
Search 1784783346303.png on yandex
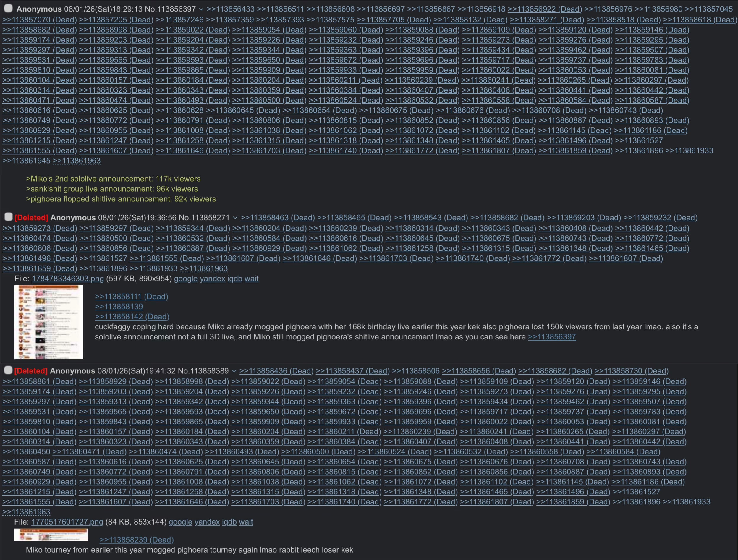pos(213,279)
